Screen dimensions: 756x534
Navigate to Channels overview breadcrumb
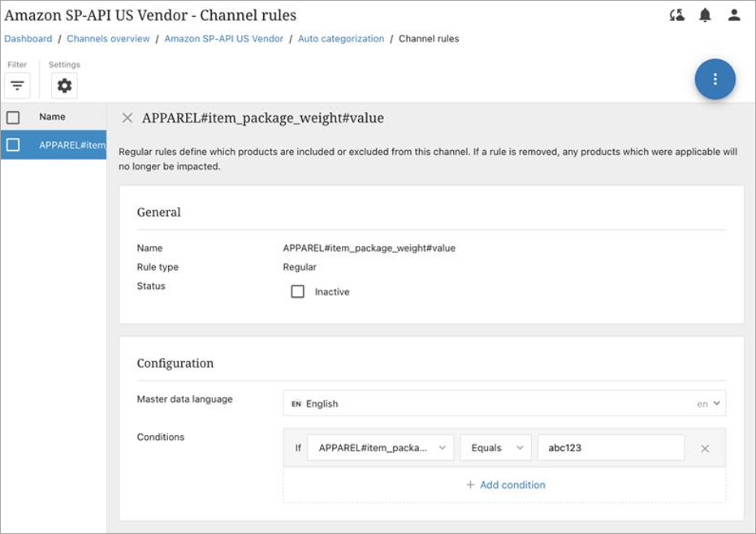click(108, 39)
